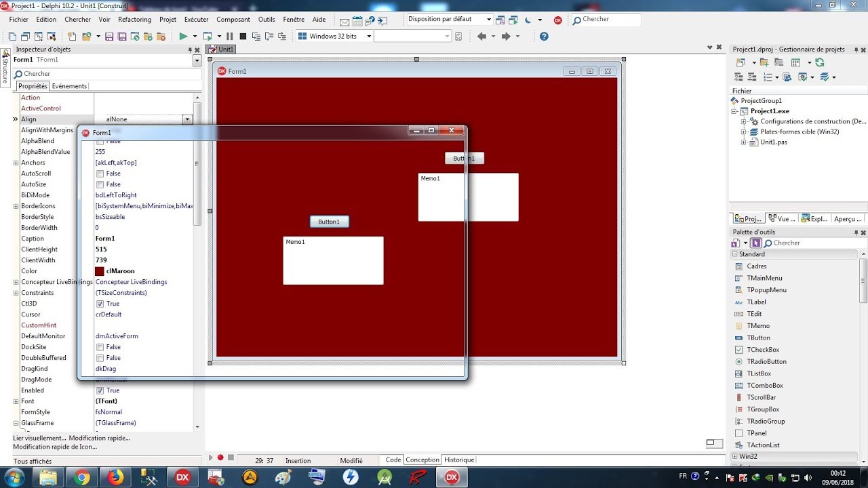
Task: Open Concepteur LiveBindings value link
Action: tap(131, 282)
